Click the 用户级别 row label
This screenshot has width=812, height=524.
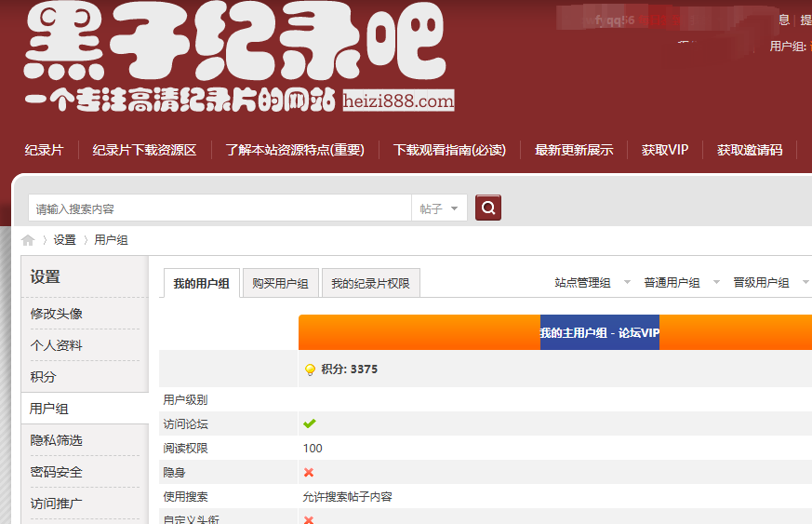coord(185,399)
